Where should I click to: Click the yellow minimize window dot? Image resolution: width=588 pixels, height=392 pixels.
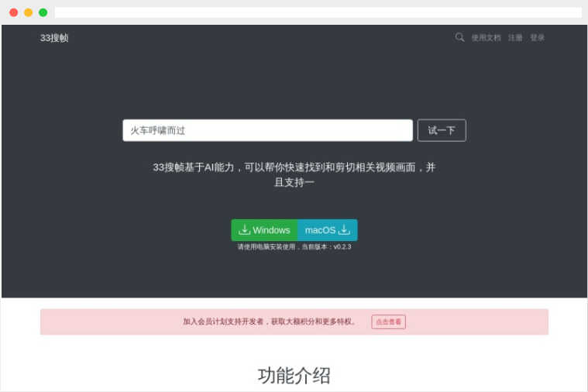[x=28, y=12]
